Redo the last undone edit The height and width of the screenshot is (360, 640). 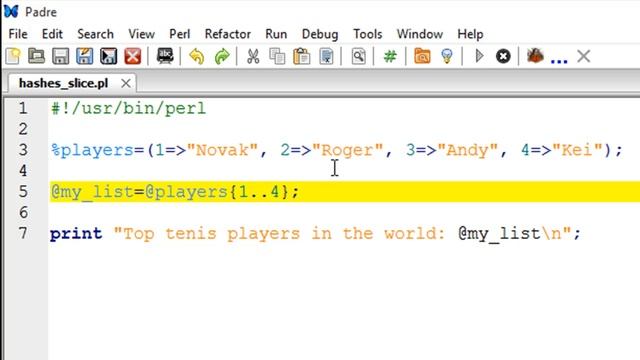point(222,56)
